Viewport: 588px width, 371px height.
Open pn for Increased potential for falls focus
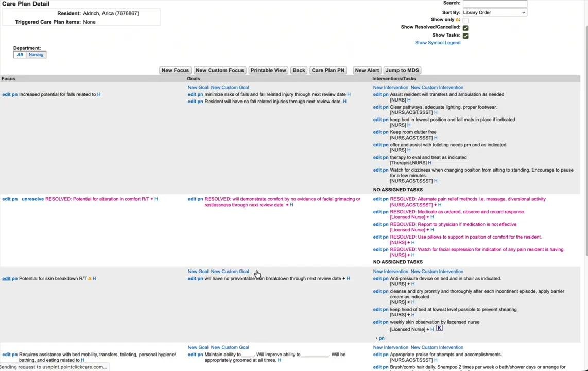coord(14,94)
